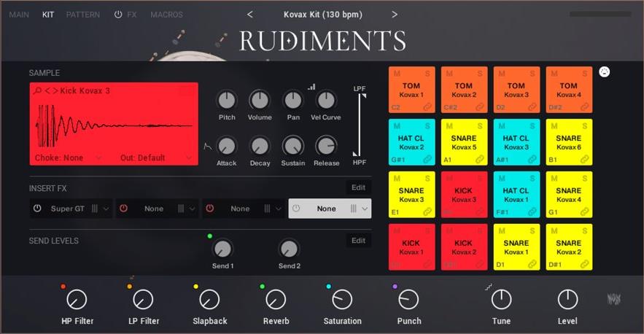
Task: Click Edit button for Send Levels
Action: point(358,241)
